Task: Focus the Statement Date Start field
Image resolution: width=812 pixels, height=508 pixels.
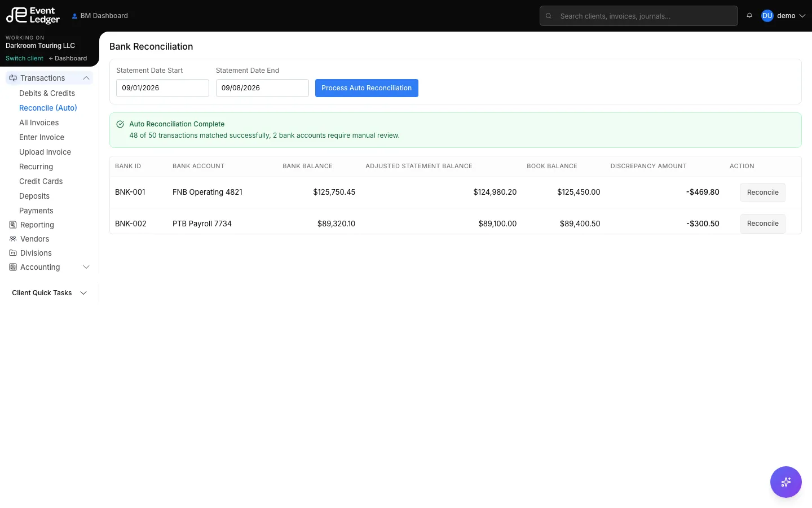Action: click(162, 88)
